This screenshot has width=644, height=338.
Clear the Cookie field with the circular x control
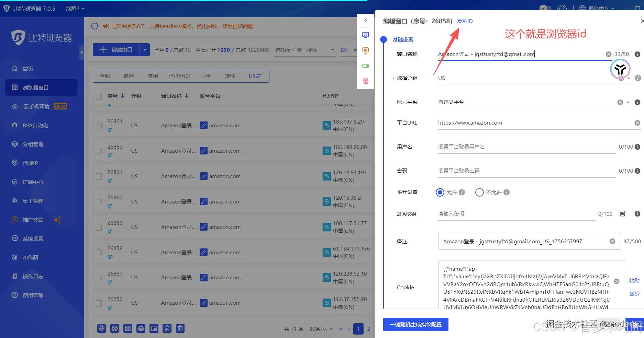(617, 281)
